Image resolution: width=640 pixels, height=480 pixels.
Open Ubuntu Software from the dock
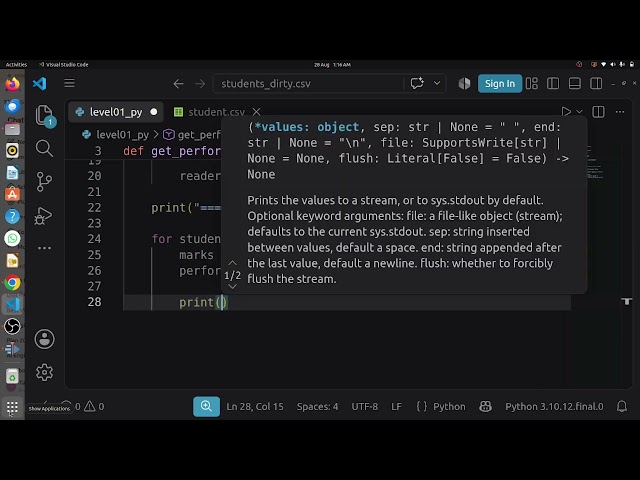12,194
